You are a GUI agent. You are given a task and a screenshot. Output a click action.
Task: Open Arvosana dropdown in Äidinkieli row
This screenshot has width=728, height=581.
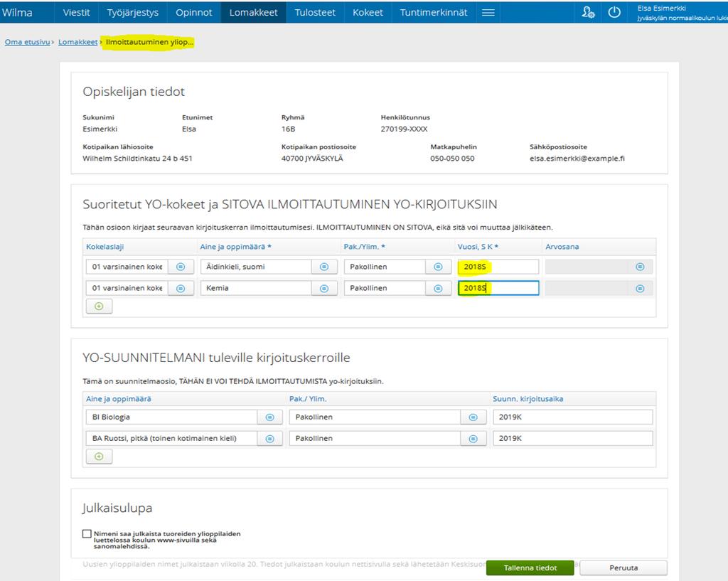coord(640,267)
